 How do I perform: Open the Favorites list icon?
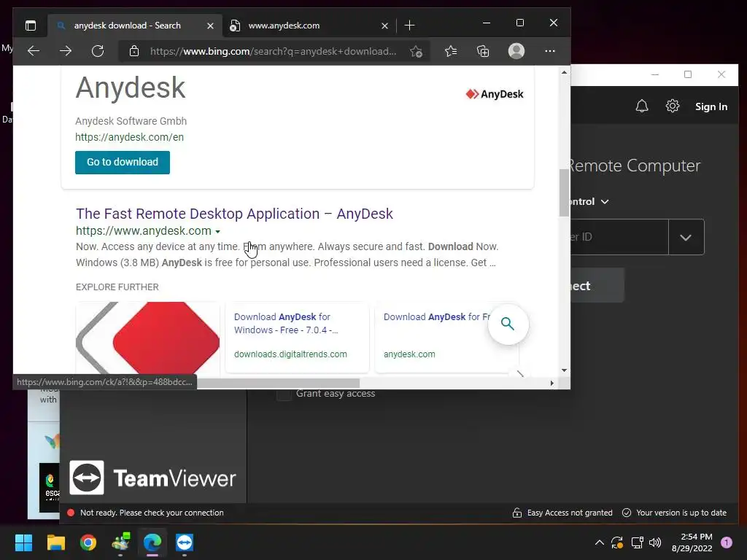(451, 51)
